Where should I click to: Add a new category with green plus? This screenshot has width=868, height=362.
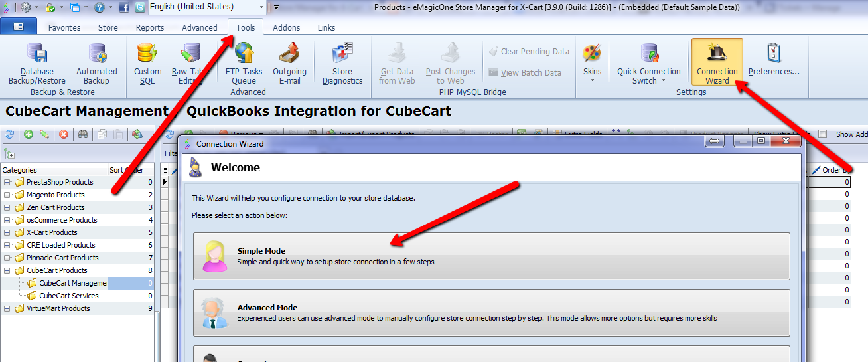[29, 134]
